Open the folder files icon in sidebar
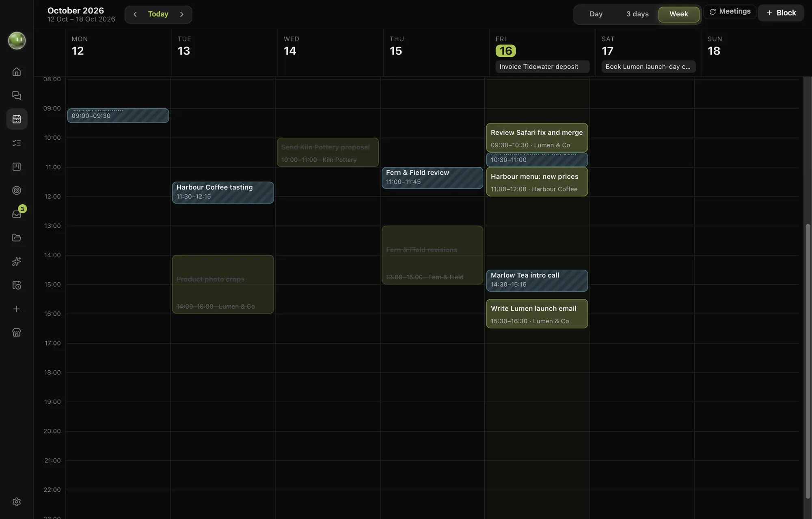Image resolution: width=812 pixels, height=519 pixels. click(x=17, y=238)
